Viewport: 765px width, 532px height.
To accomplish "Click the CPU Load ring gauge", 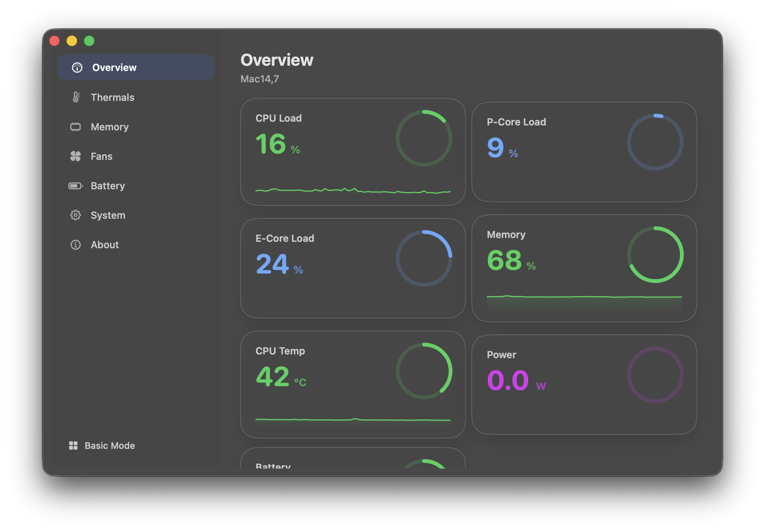I will (x=423, y=139).
